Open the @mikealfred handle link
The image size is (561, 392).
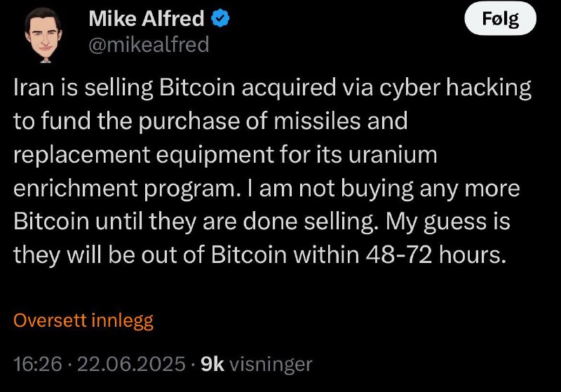click(x=149, y=45)
